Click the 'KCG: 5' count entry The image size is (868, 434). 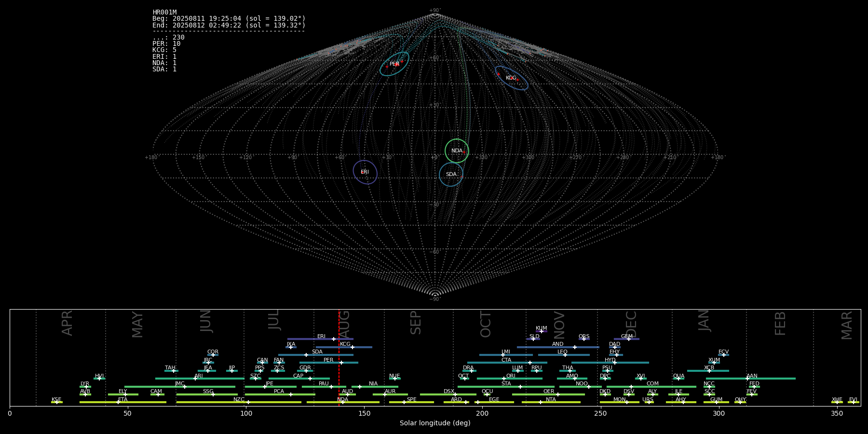(164, 50)
